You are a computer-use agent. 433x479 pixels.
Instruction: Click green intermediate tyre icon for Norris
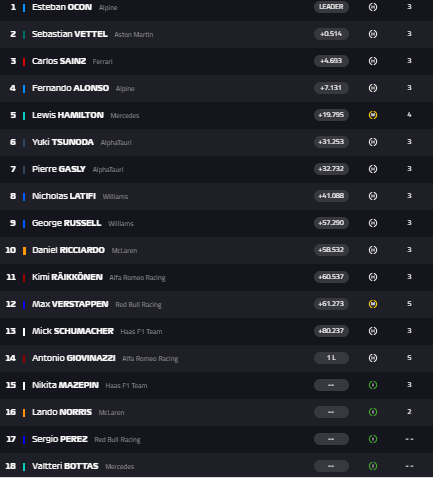point(373,412)
